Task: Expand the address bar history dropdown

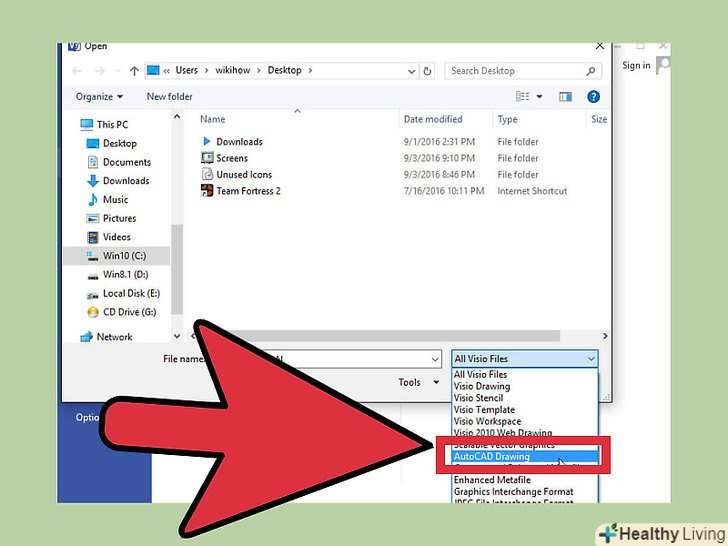Action: click(411, 71)
